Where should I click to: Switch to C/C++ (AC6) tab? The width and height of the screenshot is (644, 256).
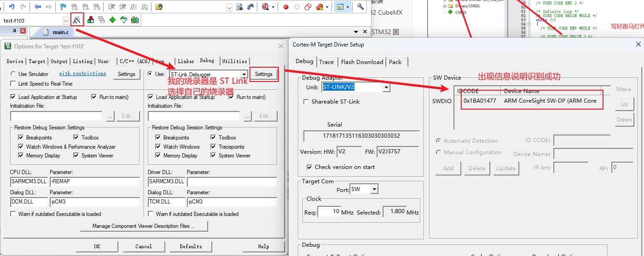pos(134,61)
